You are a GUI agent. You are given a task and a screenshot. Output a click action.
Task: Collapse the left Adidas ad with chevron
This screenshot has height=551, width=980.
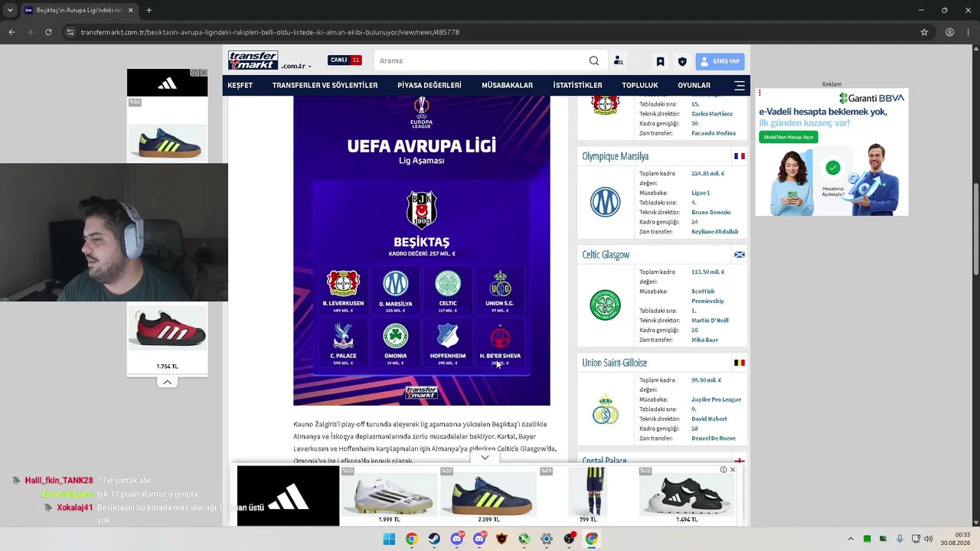[x=167, y=382]
